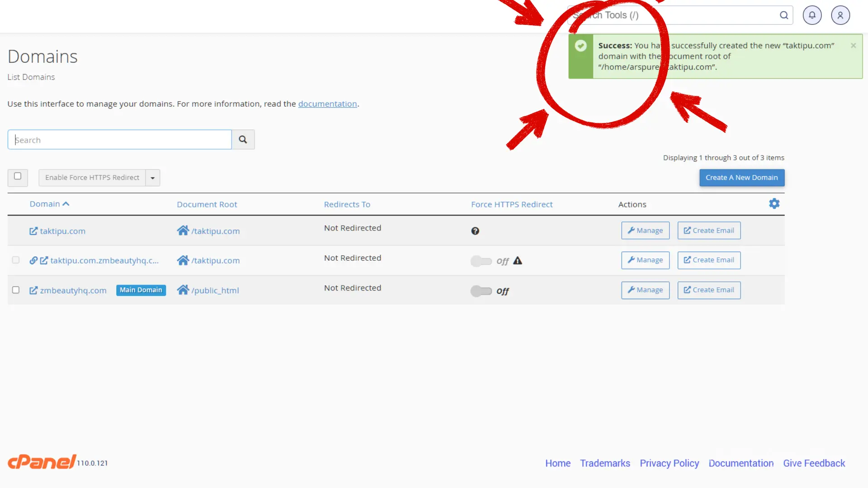
Task: Sort by Redirects To column
Action: 347,204
